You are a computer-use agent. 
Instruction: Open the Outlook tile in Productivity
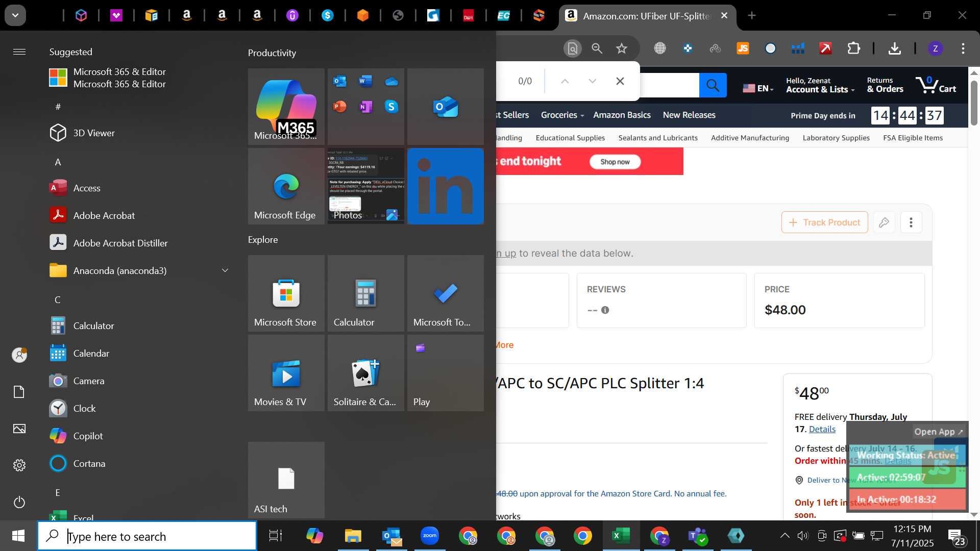coord(446,107)
